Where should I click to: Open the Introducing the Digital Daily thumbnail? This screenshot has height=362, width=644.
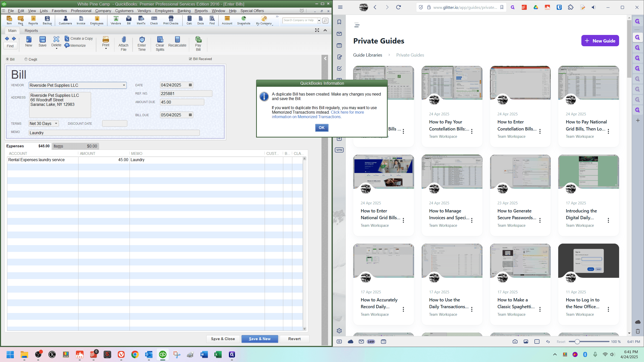588,172
